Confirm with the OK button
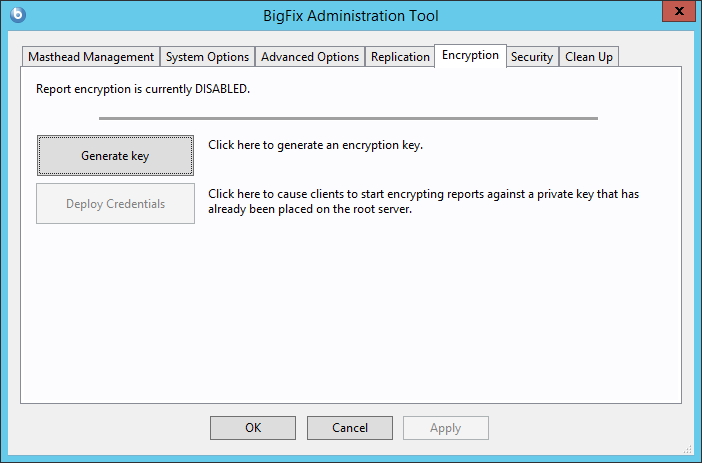This screenshot has height=463, width=702. pyautogui.click(x=253, y=428)
